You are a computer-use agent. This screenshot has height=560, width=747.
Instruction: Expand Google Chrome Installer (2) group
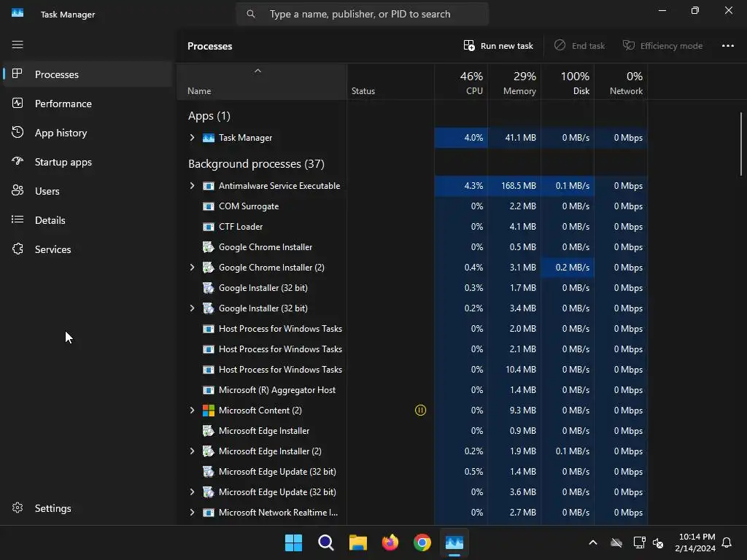coord(192,268)
